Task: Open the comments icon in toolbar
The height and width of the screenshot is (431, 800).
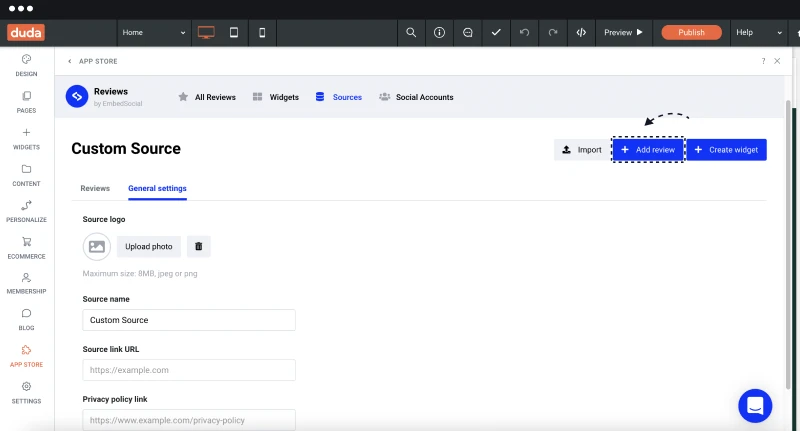Action: pyautogui.click(x=467, y=33)
